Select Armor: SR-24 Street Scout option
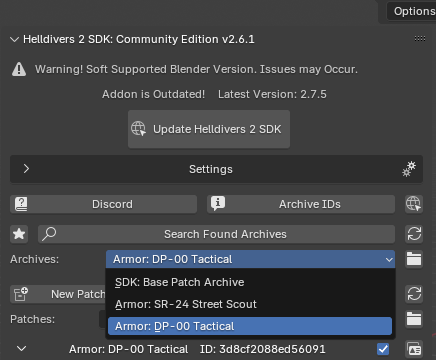This screenshot has width=436, height=360. (x=250, y=304)
